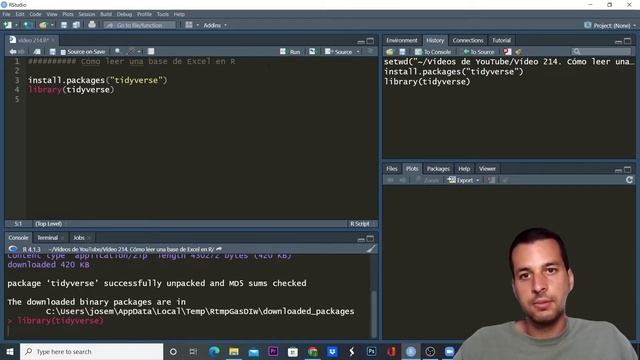
Task: Open the (Top Level) scope selector
Action: (50, 224)
